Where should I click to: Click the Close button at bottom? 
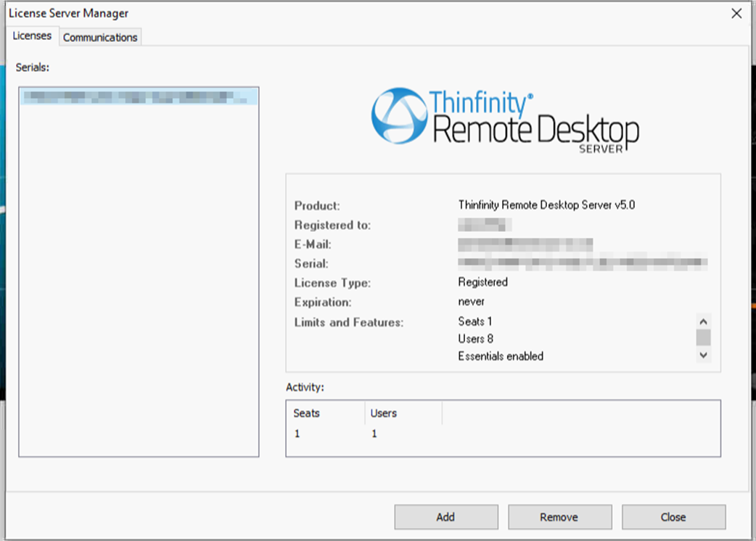(673, 517)
